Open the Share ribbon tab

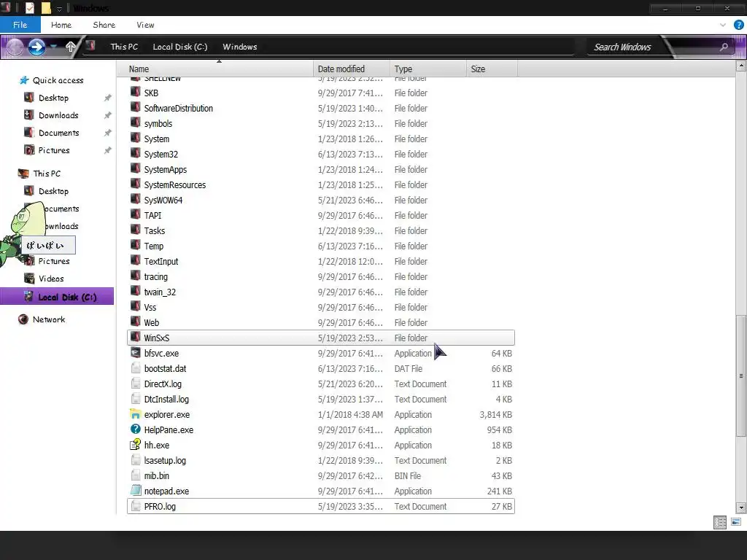pos(104,25)
